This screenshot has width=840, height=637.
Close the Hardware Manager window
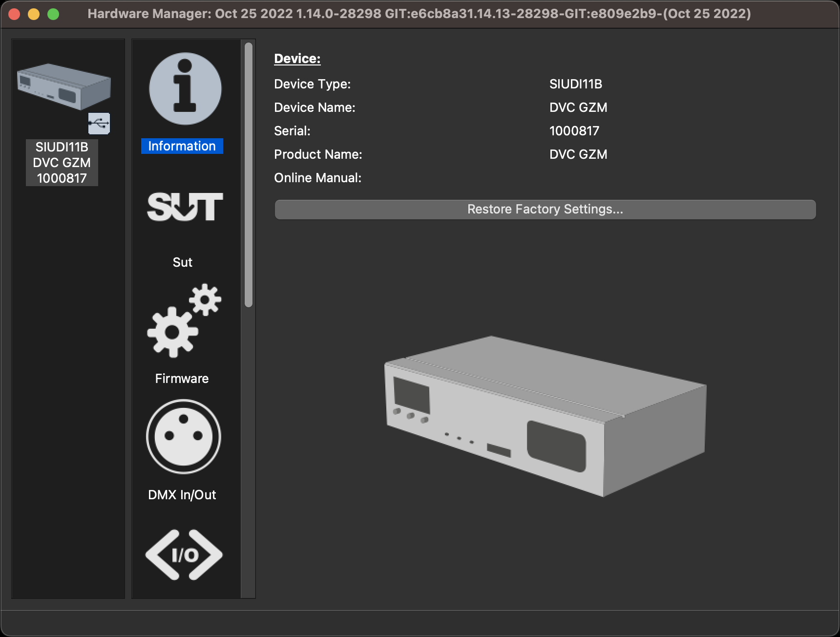[15, 14]
